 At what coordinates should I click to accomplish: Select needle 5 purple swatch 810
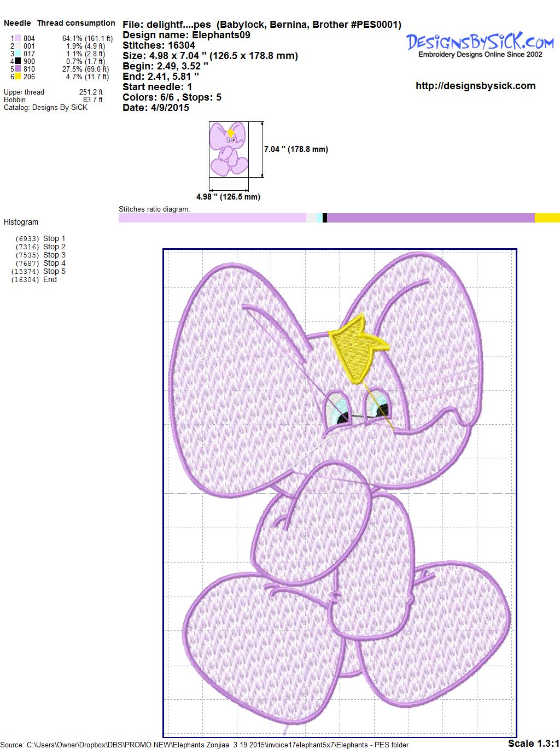pos(18,69)
